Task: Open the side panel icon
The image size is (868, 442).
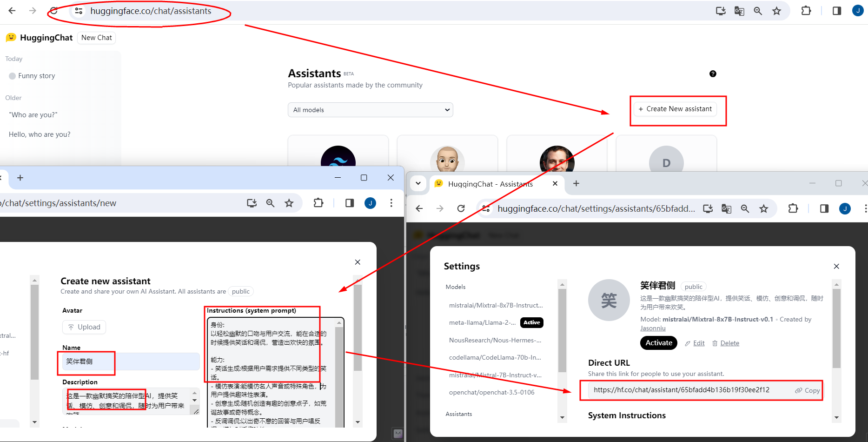Action: (836, 11)
